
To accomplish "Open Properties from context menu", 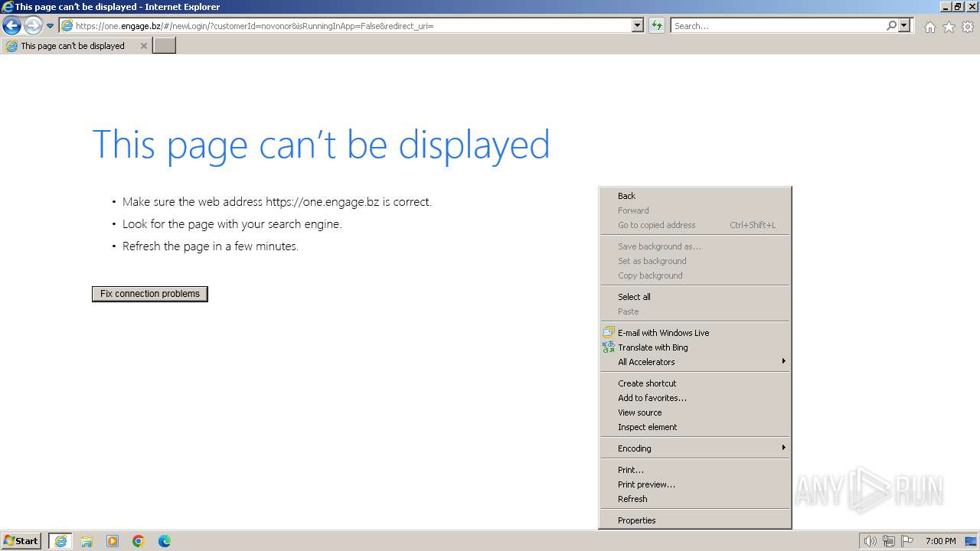I will coord(695,520).
